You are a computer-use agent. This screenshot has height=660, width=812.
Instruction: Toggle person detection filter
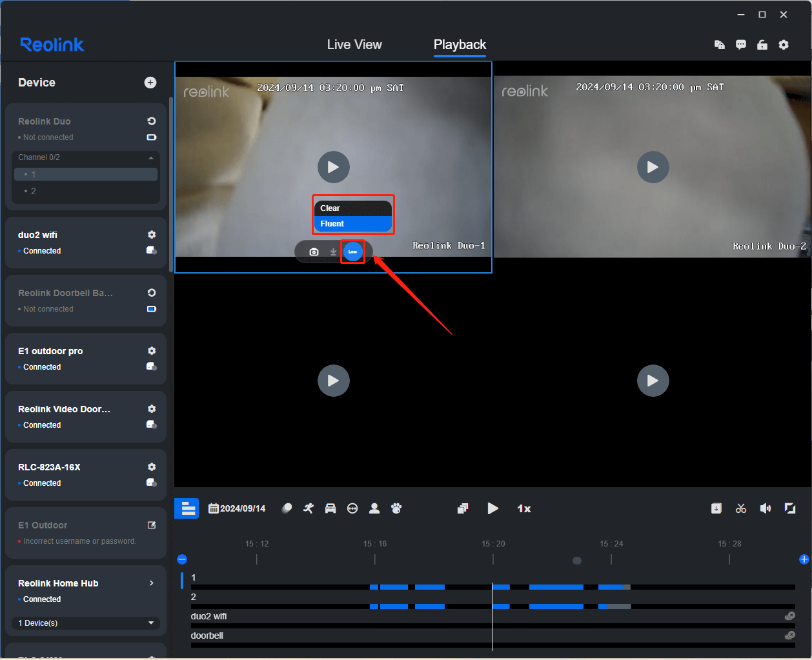pos(374,508)
